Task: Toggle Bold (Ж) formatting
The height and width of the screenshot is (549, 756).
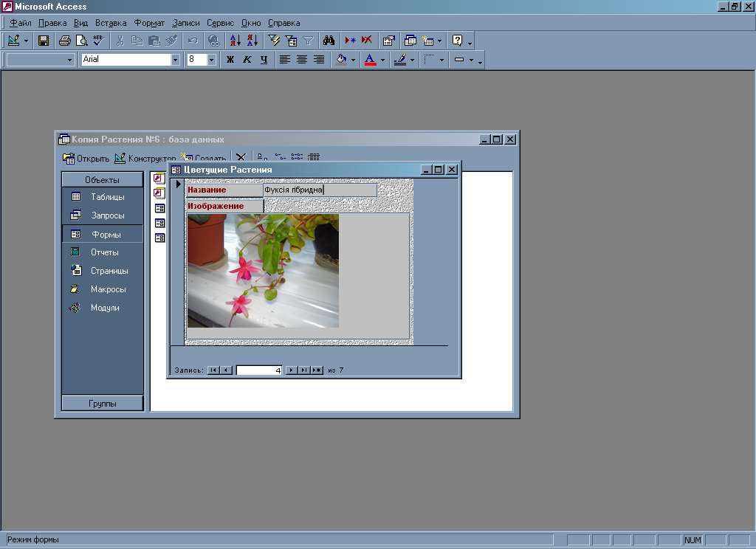Action: (230, 59)
